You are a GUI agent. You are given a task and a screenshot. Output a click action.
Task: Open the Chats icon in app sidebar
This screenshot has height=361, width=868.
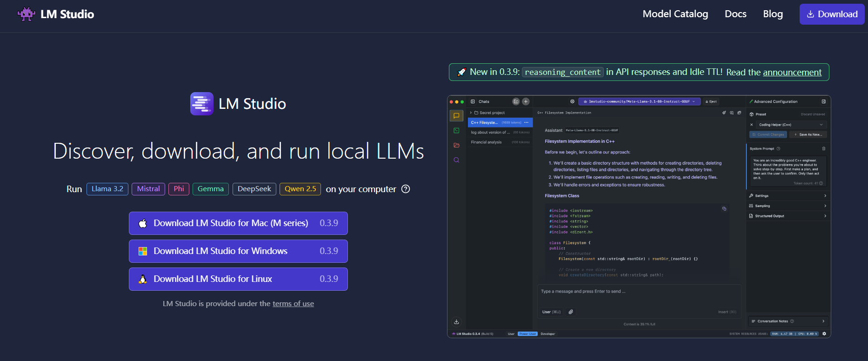coord(456,116)
